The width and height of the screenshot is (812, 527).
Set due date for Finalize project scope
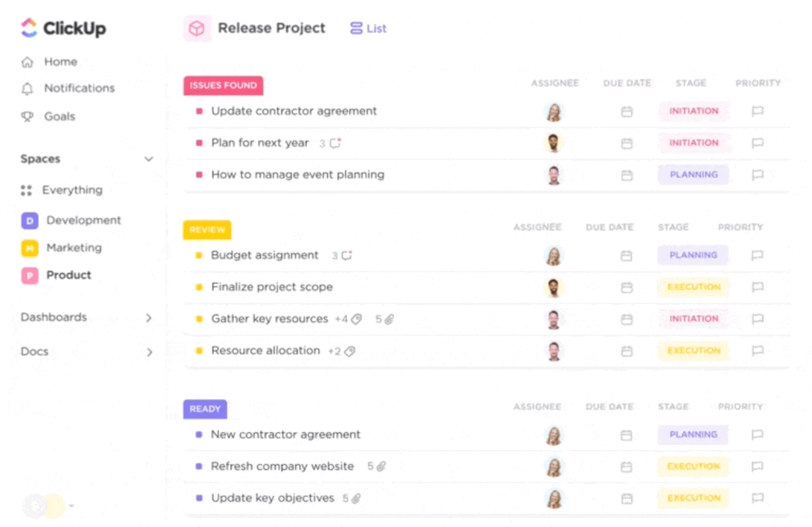click(x=627, y=287)
